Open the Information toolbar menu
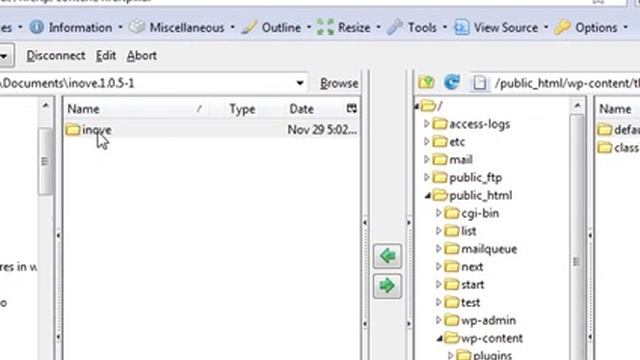Image resolution: width=640 pixels, height=360 pixels. point(80,28)
